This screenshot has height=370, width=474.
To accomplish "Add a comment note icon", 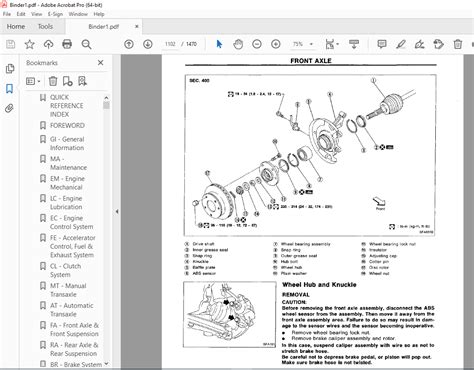I will pos(382,44).
